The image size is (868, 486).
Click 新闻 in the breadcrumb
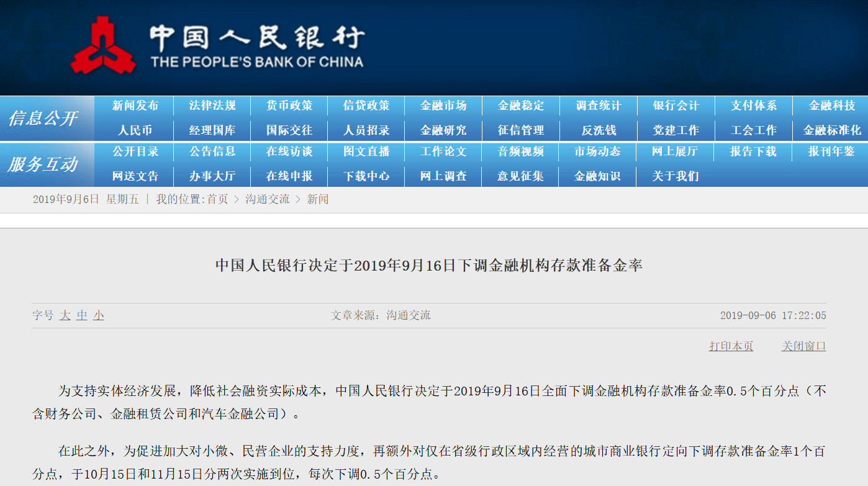(318, 199)
